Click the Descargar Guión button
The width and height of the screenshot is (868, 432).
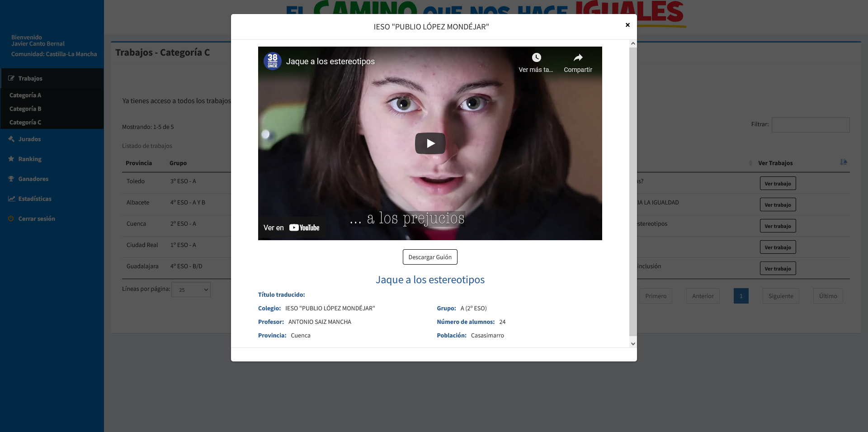click(430, 257)
